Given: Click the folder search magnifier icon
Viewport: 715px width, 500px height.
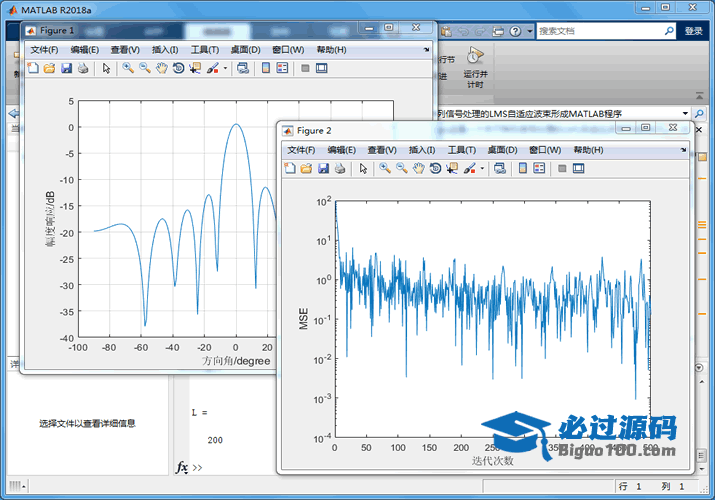Looking at the screenshot, I should click(x=699, y=113).
